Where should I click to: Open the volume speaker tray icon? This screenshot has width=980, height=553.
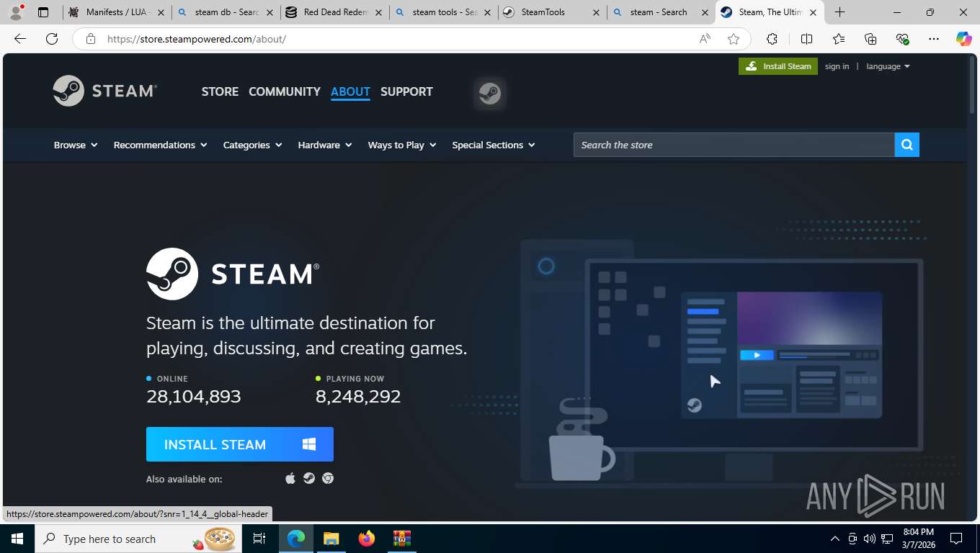click(870, 539)
